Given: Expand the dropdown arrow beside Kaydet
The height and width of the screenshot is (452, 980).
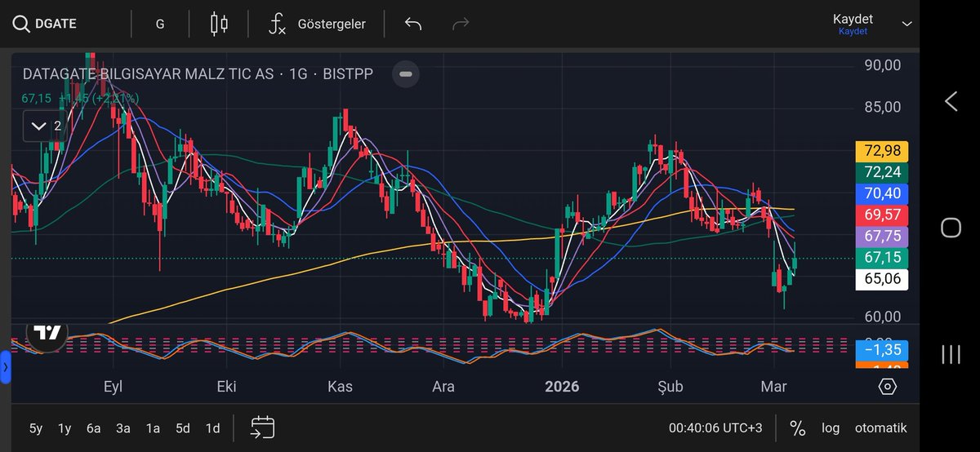Looking at the screenshot, I should coord(906,24).
